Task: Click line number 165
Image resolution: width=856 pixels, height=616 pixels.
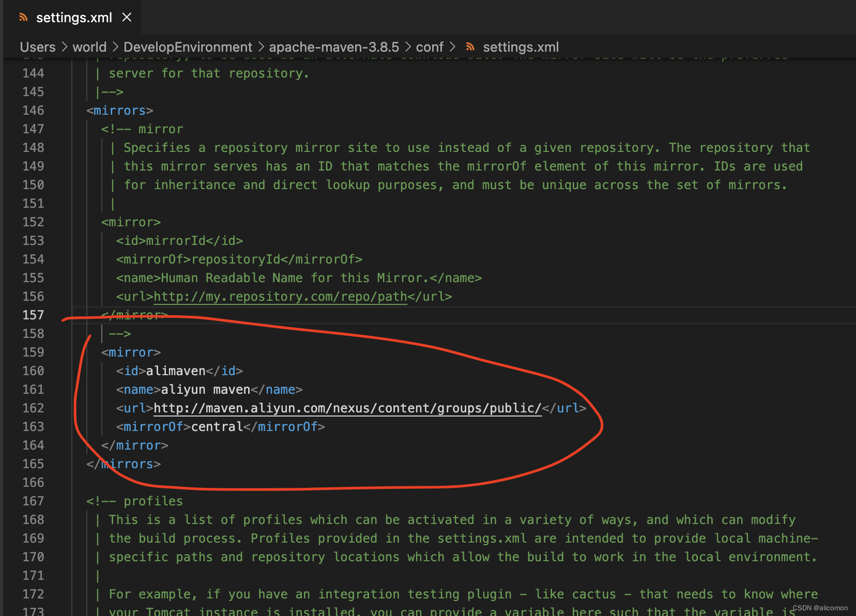Action: [x=33, y=464]
